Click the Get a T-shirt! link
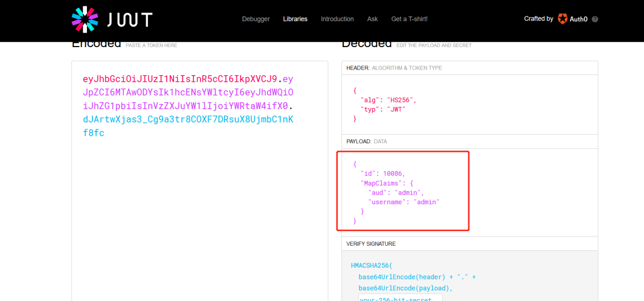This screenshot has height=301, width=644. (409, 19)
